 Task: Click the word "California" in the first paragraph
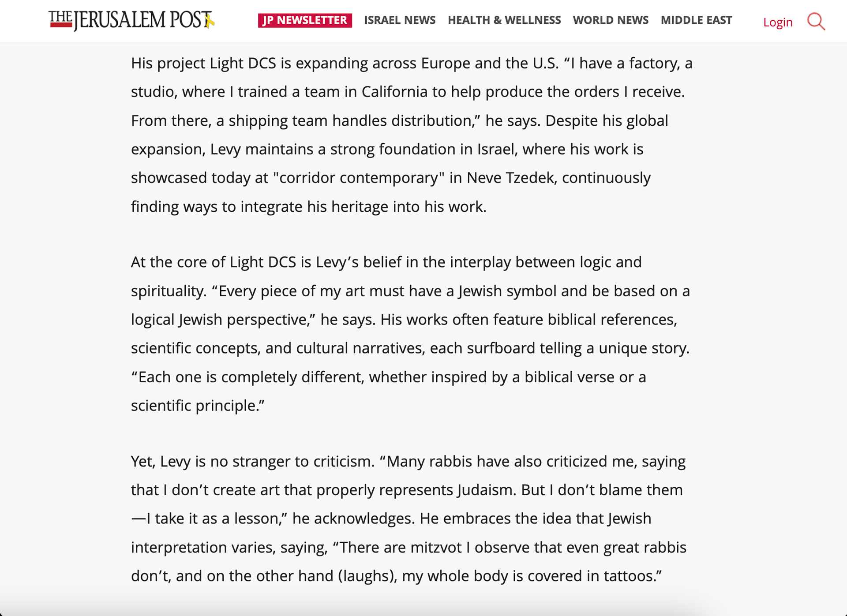pyautogui.click(x=394, y=92)
